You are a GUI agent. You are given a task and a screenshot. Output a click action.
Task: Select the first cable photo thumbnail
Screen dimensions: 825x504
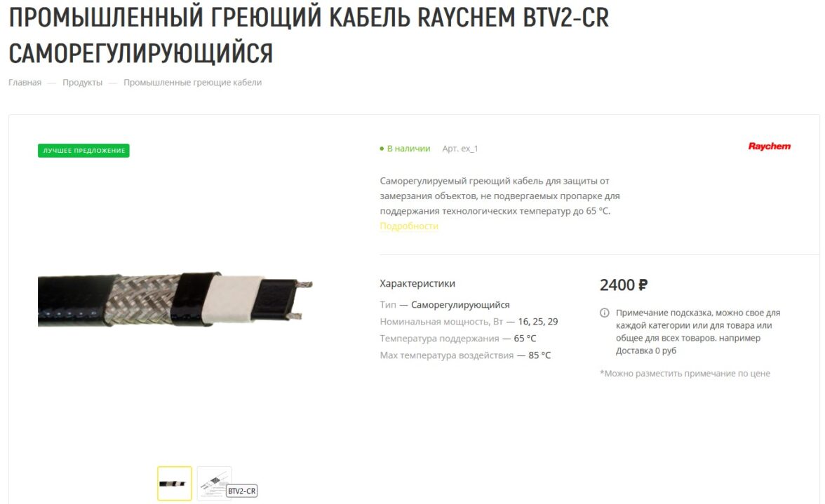pos(175,484)
